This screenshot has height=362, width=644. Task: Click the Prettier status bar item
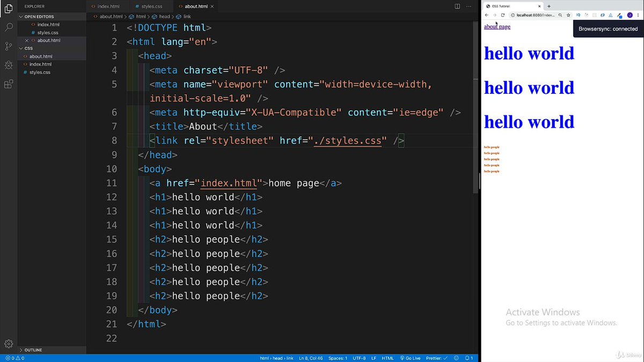(x=437, y=358)
